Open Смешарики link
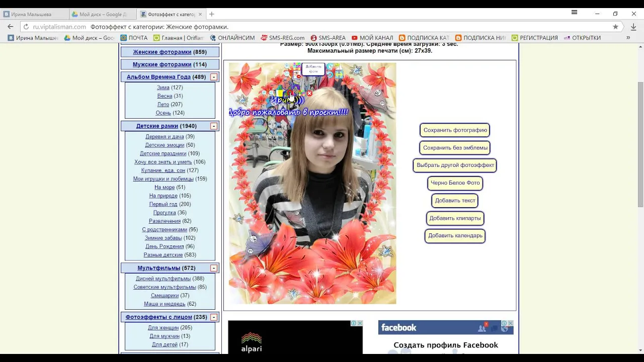 pyautogui.click(x=165, y=296)
